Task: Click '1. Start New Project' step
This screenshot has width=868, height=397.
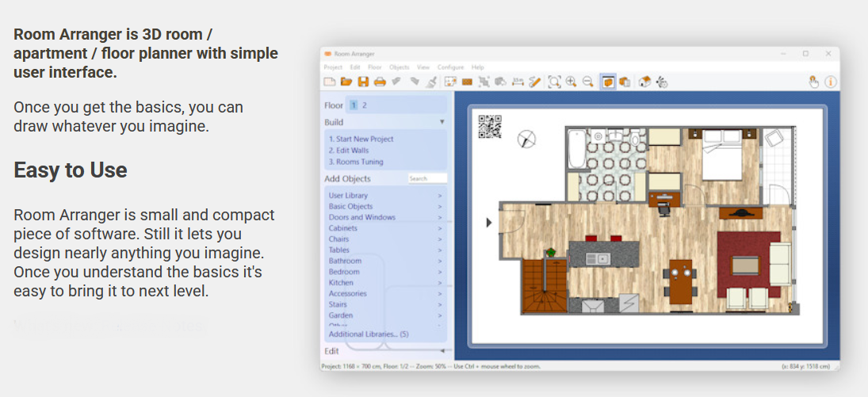Action: pos(361,139)
